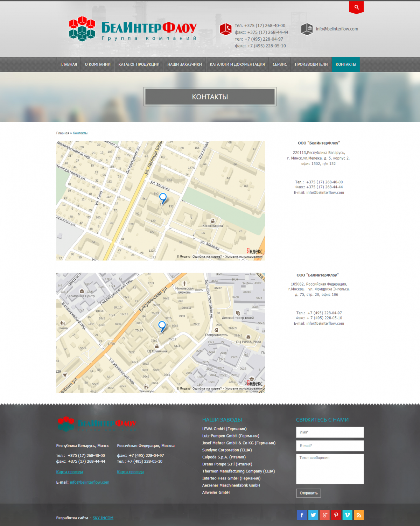This screenshot has width=420, height=526.
Task: Open the Vimeo social icon
Action: [347, 515]
